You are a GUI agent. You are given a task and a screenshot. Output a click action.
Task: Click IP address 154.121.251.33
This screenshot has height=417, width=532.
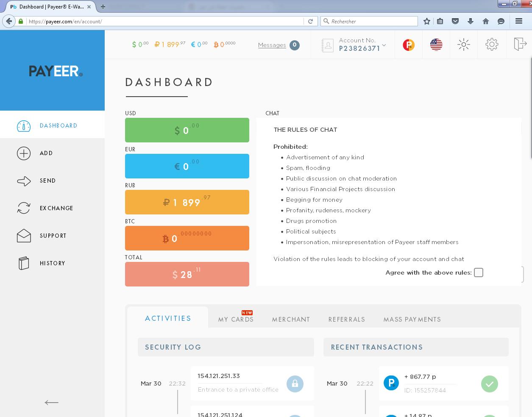click(x=219, y=376)
